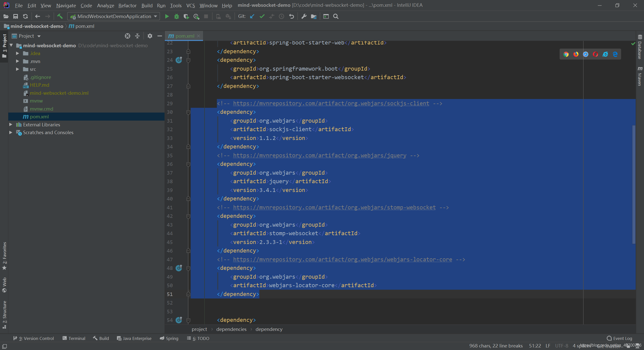Build project with the hammer icon

pos(60,16)
